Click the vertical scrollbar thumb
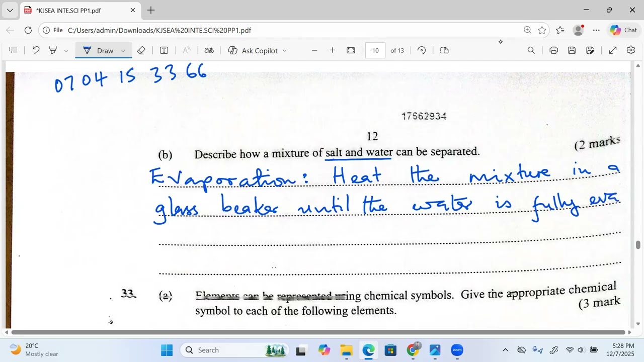Viewport: 644px width, 362px height. click(x=638, y=245)
